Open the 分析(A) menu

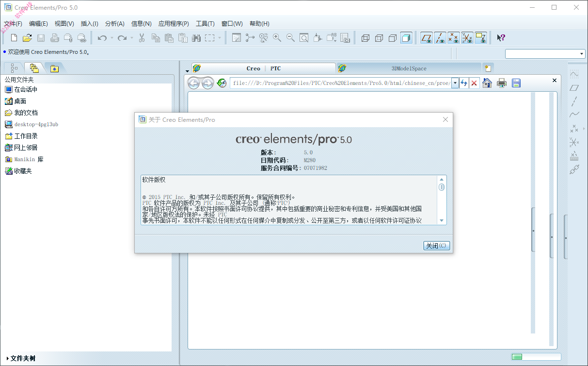pos(115,24)
